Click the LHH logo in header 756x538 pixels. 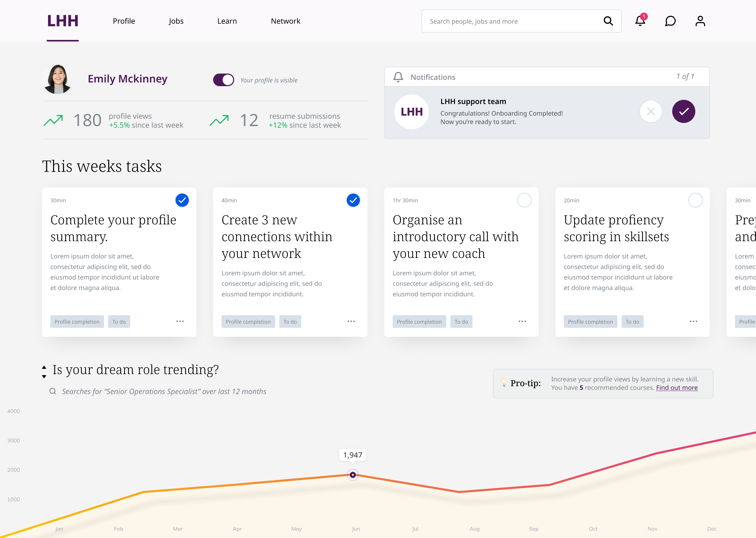(62, 21)
